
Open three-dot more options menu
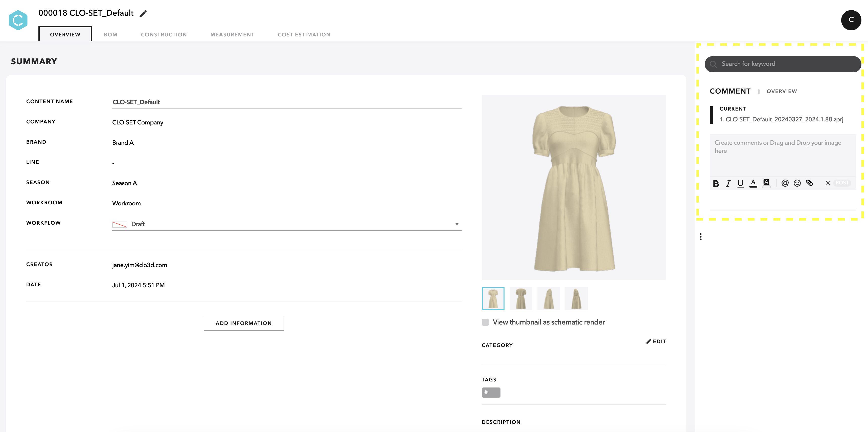tap(700, 237)
